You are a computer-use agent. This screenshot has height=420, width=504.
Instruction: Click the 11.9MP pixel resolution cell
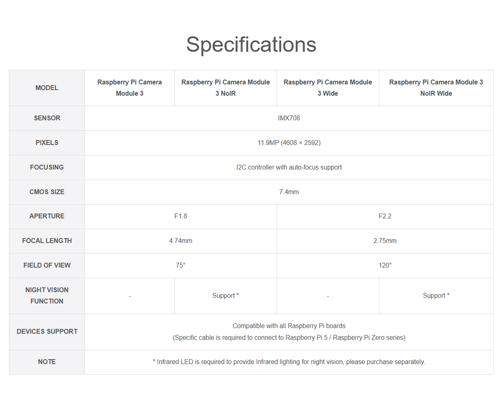point(289,143)
